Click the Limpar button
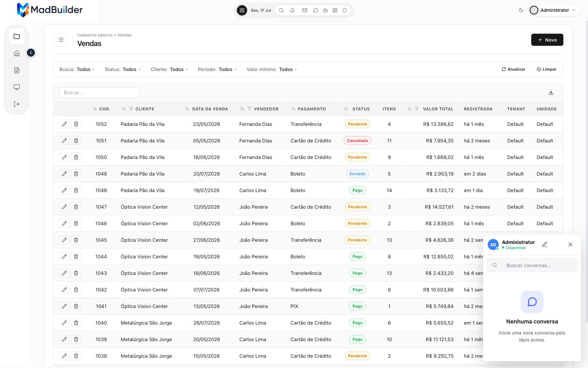588x368 pixels. [546, 69]
